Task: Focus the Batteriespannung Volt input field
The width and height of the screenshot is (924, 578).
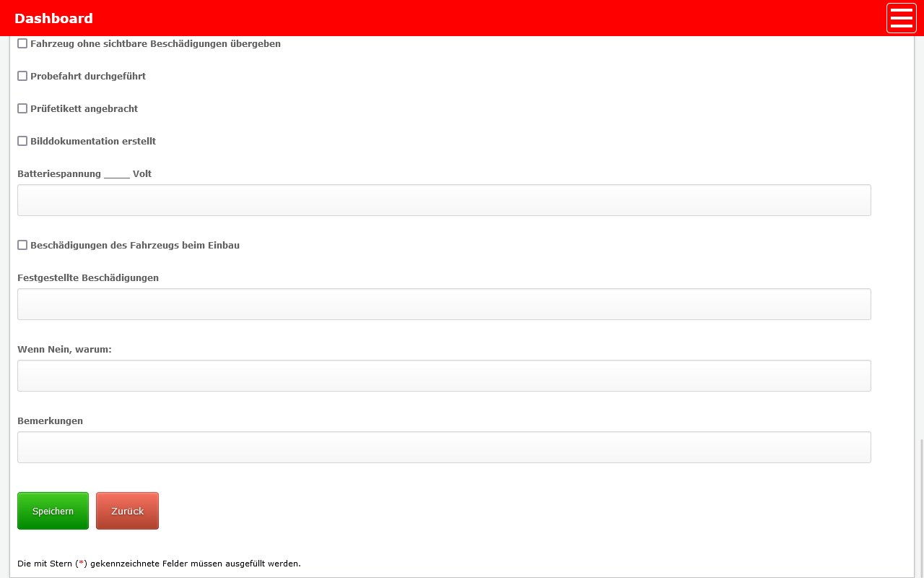Action: coord(444,200)
